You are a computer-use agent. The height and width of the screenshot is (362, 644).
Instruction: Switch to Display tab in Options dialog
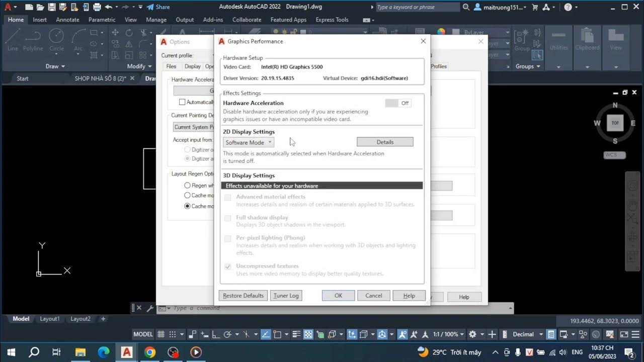pyautogui.click(x=192, y=66)
